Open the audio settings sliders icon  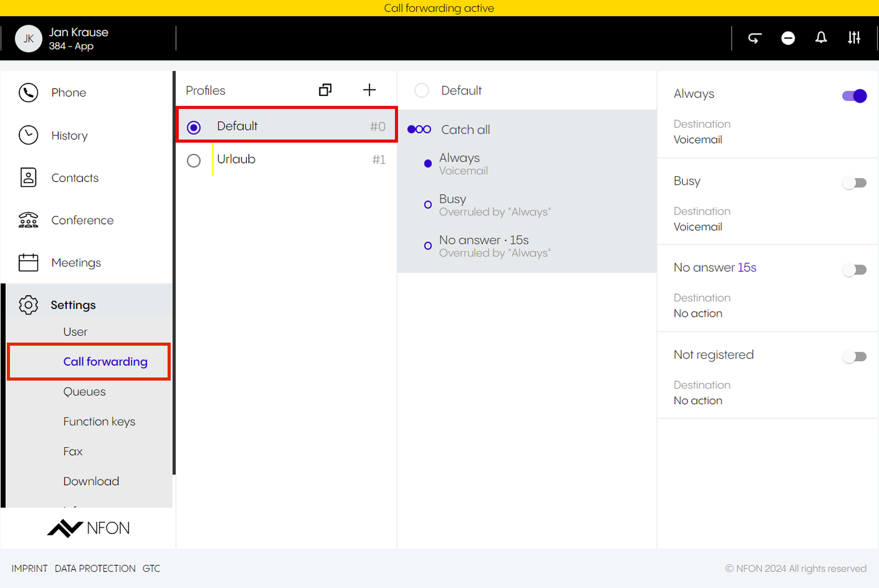click(854, 38)
